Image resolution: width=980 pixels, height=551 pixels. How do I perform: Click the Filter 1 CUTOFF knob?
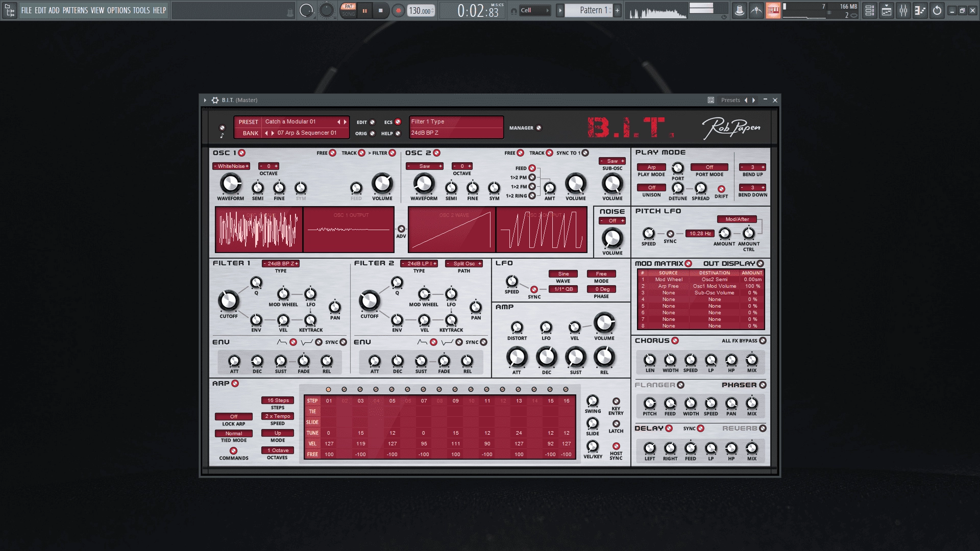tap(229, 301)
